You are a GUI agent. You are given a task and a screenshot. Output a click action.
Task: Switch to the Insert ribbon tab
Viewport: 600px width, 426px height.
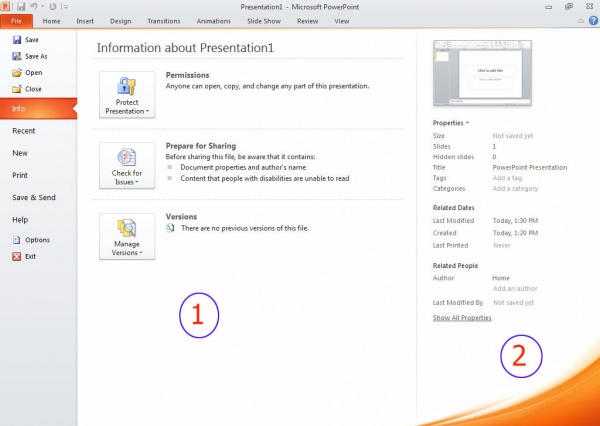click(85, 21)
